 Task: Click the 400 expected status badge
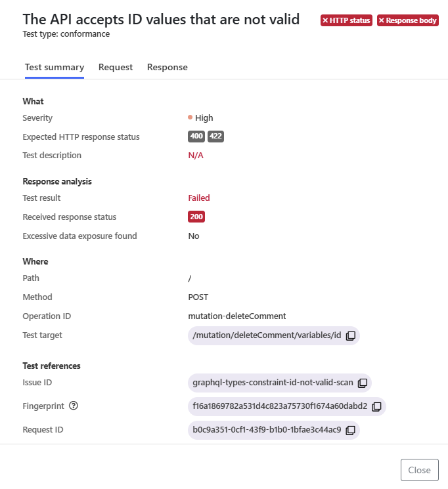196,137
